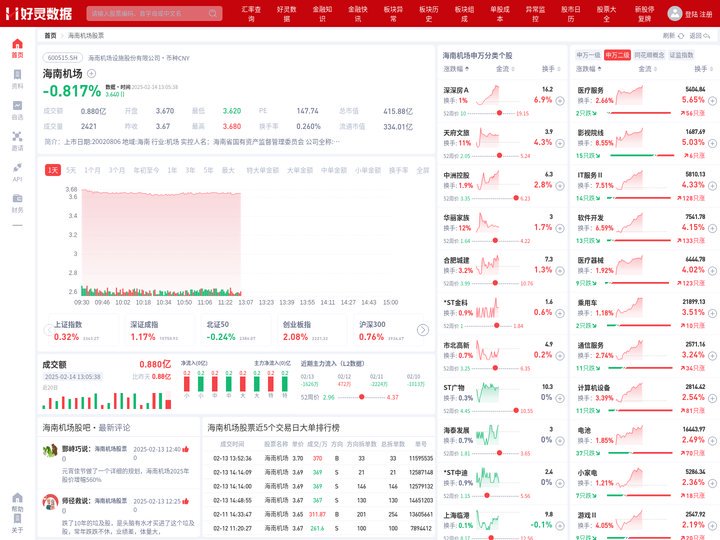Sort stocks list by 换手
Viewport: 720px width, 540px height.
click(551, 69)
